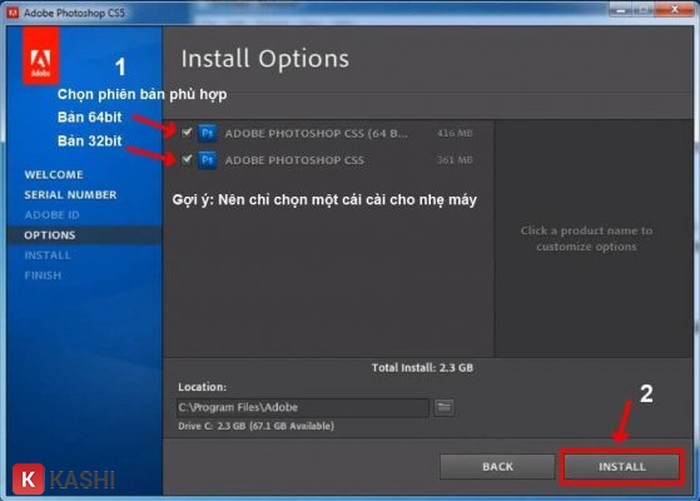The height and width of the screenshot is (501, 700).
Task: Select the ADOBE PHOTOSHOP CS5 (64 B... product name
Action: click(x=316, y=133)
